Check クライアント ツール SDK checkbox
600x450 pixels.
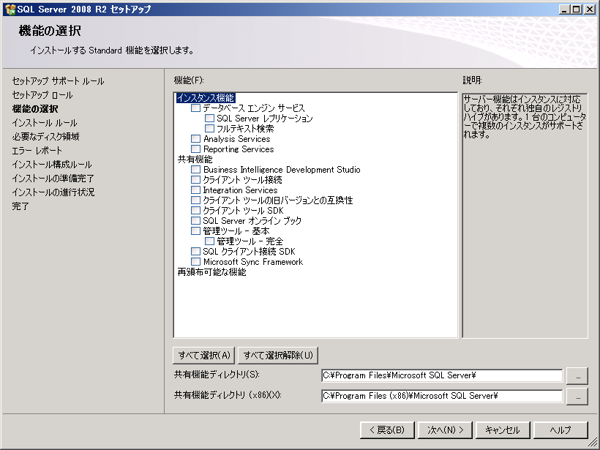point(196,210)
